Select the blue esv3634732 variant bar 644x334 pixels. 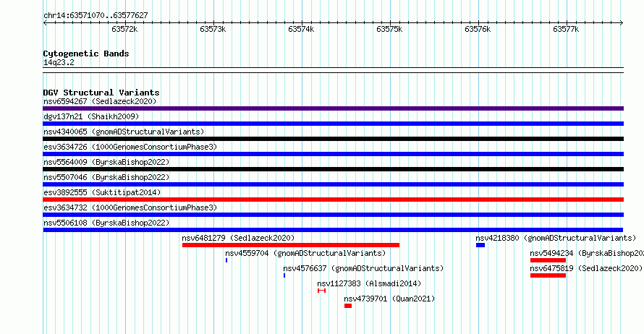coord(333,215)
